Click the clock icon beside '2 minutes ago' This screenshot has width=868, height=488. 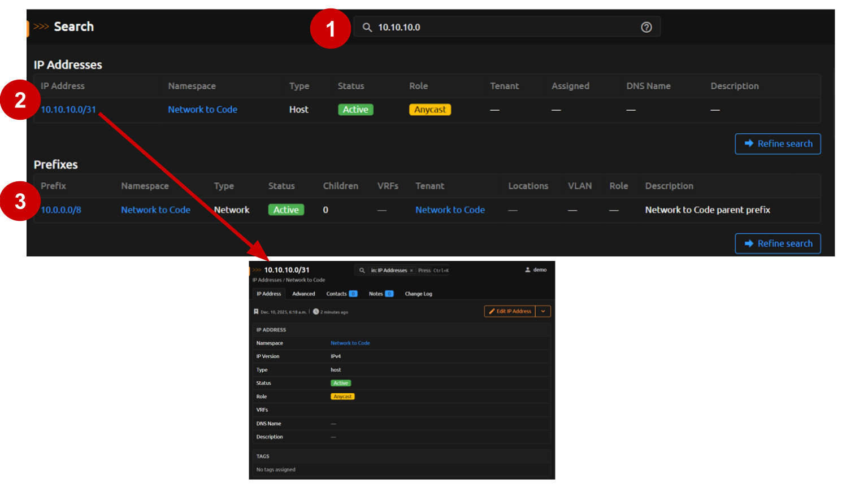point(316,312)
